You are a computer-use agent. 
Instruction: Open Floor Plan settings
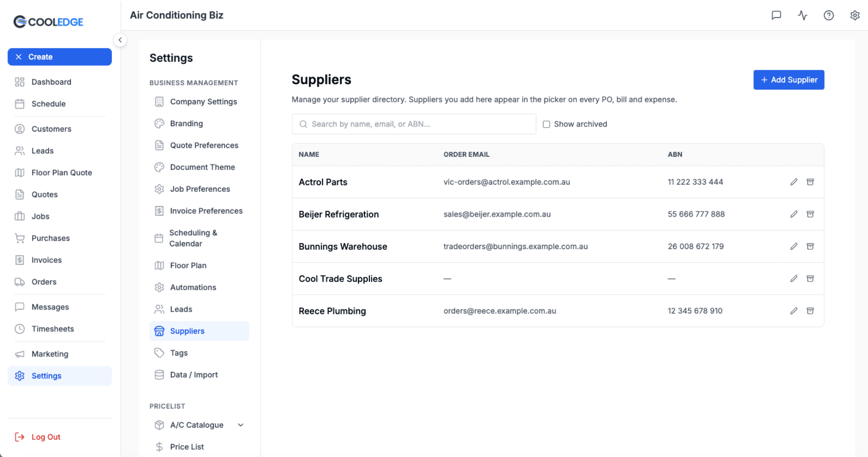click(x=199, y=266)
